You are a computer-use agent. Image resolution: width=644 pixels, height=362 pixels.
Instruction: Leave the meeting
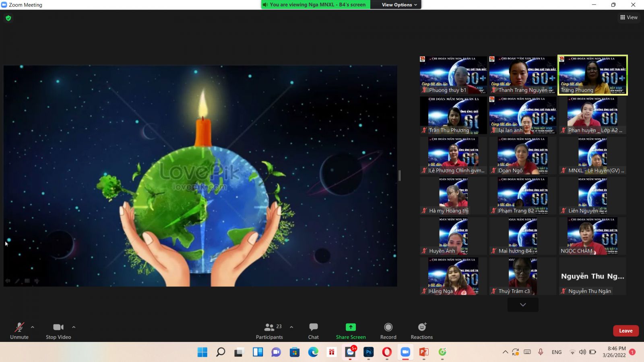(x=625, y=331)
